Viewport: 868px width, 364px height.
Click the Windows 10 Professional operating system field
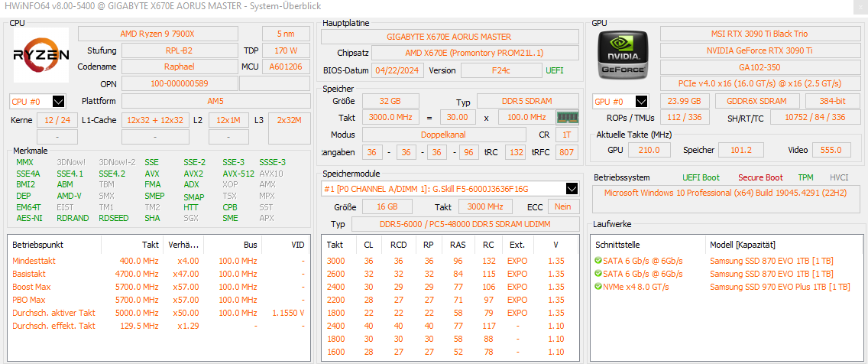point(727,199)
